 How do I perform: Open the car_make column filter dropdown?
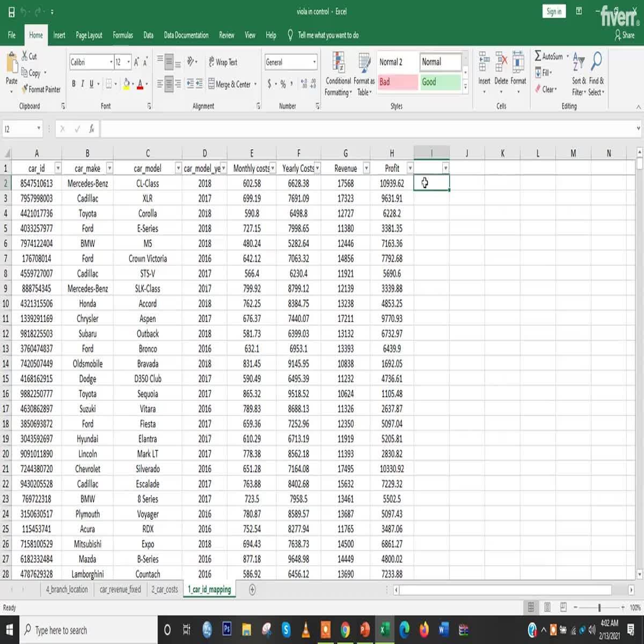point(109,167)
